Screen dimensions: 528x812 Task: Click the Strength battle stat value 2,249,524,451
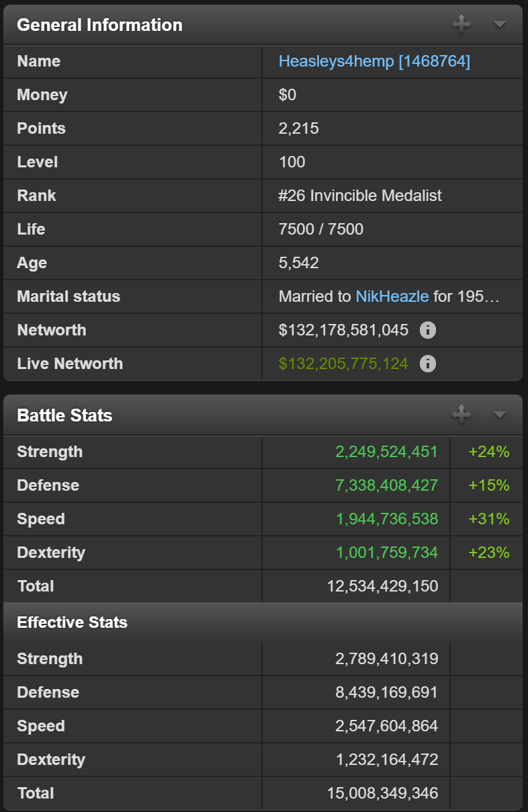(386, 452)
